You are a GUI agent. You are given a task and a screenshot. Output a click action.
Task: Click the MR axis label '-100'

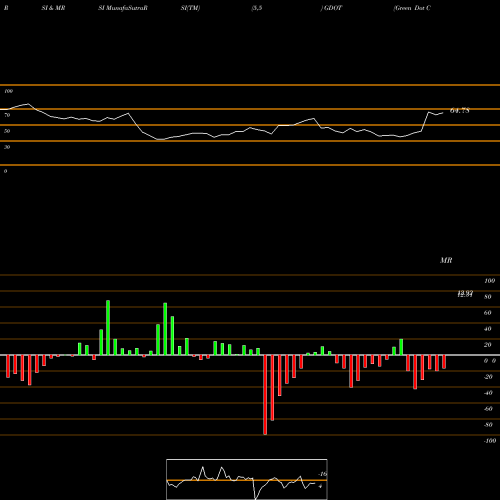click(x=490, y=441)
